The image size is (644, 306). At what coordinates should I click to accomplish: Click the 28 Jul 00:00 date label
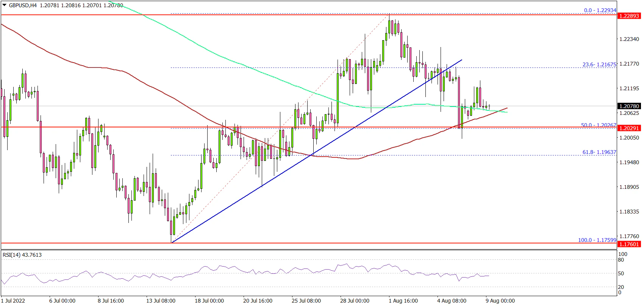355,301
